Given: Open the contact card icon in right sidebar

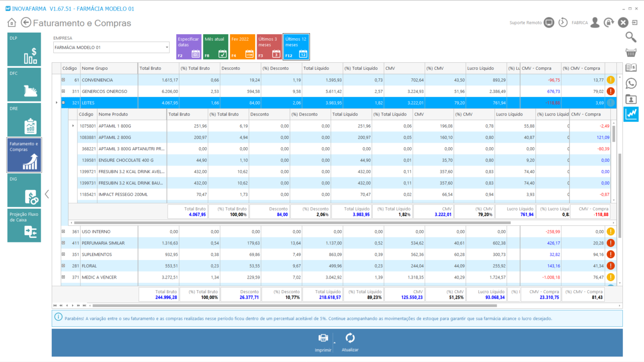Looking at the screenshot, I should click(x=631, y=99).
